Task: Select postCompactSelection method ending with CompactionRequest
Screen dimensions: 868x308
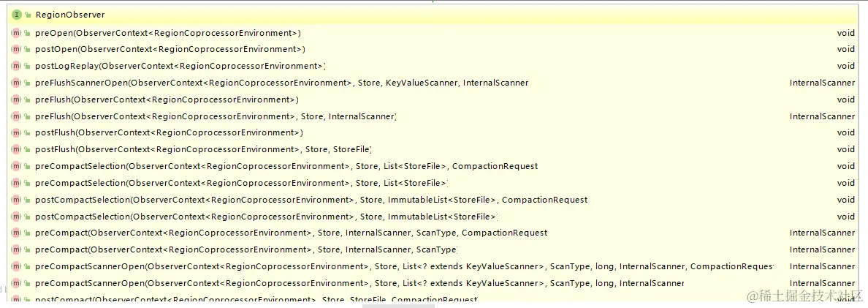Action: (x=434, y=200)
